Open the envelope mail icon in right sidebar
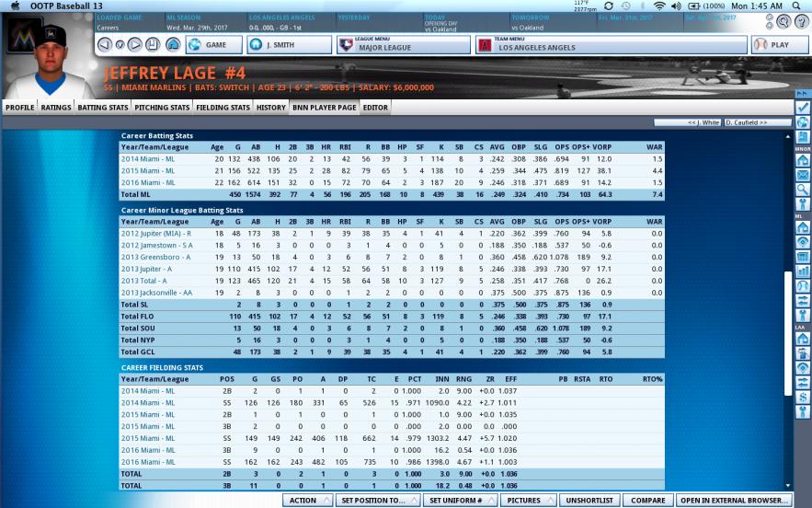Image resolution: width=812 pixels, height=508 pixels. (x=803, y=175)
